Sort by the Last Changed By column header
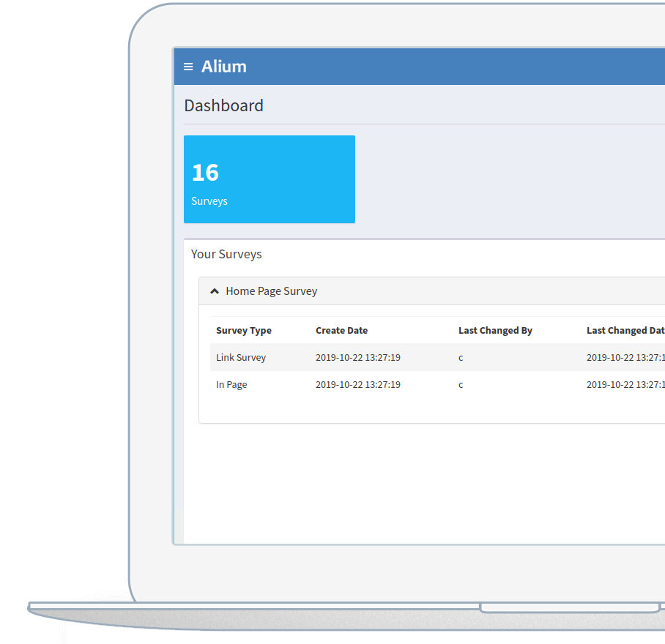 (495, 331)
